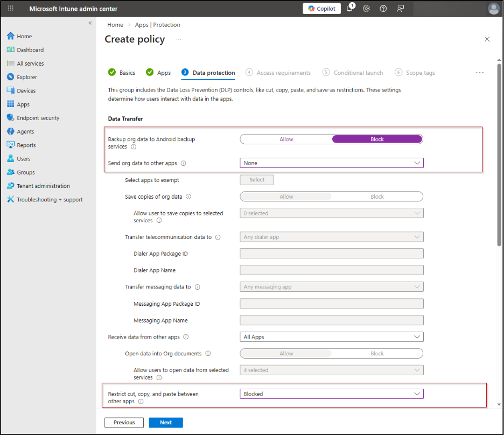Go to the Basics step tab
The height and width of the screenshot is (435, 504).
(x=127, y=73)
